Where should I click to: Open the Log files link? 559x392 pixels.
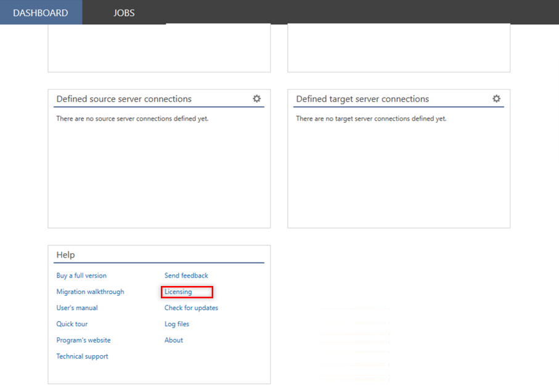coord(176,324)
